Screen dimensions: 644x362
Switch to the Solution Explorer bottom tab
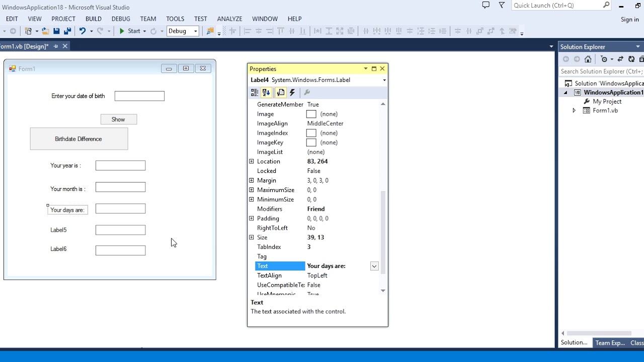(x=574, y=342)
